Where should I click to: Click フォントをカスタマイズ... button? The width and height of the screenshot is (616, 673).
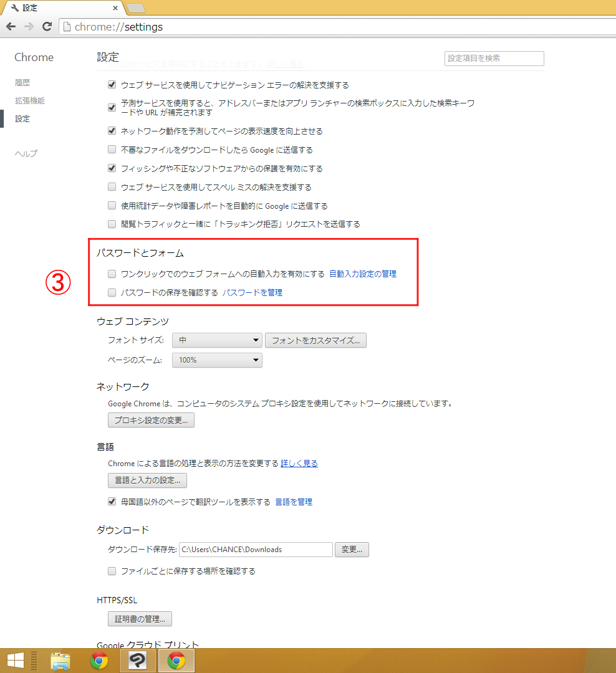[315, 340]
